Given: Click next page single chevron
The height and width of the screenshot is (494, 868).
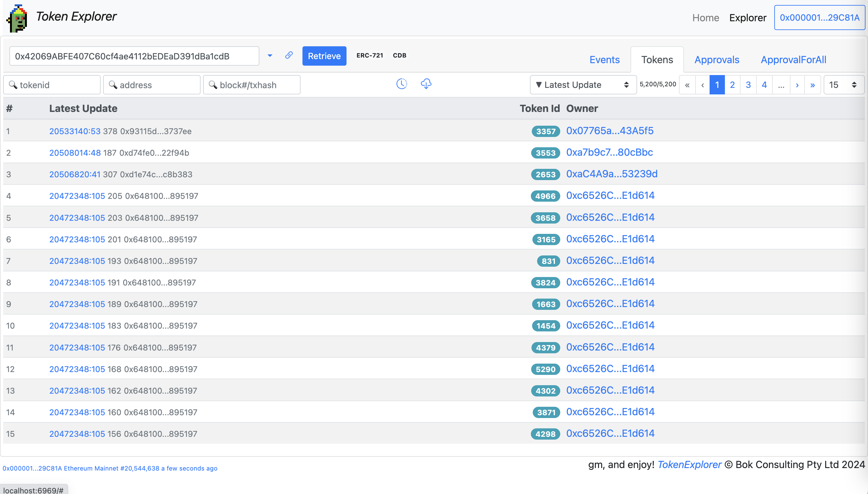Looking at the screenshot, I should [x=797, y=85].
